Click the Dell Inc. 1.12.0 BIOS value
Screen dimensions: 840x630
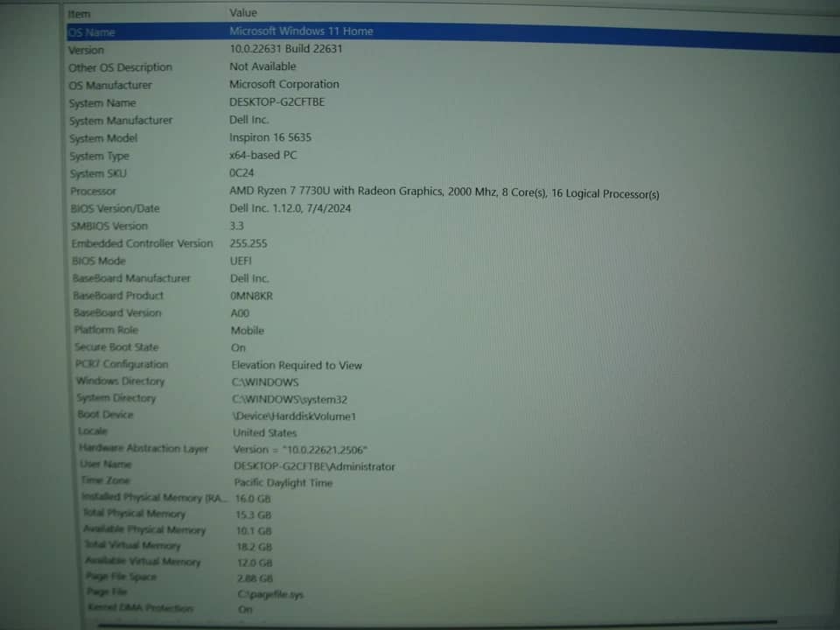[290, 208]
